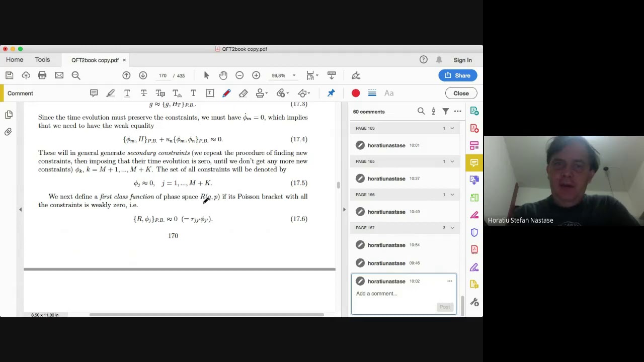Open the line thickness options
The height and width of the screenshot is (362, 644).
point(372,93)
